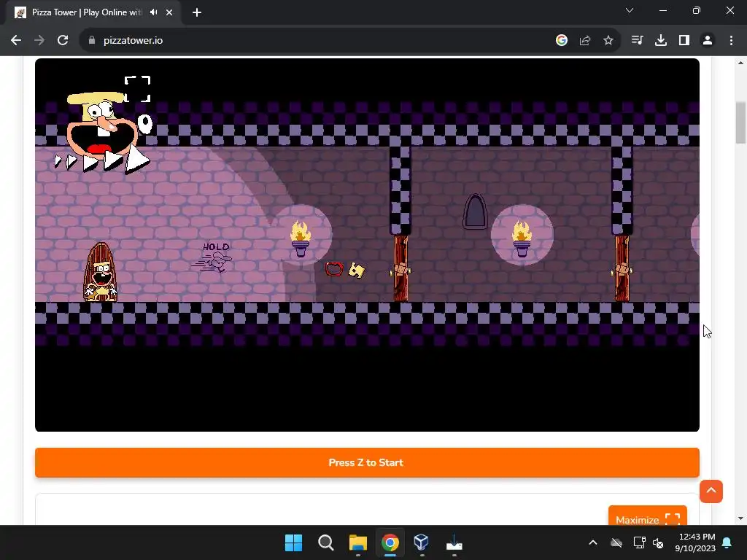This screenshot has width=747, height=560.
Task: Go forward with the browser arrow
Action: coord(39,41)
